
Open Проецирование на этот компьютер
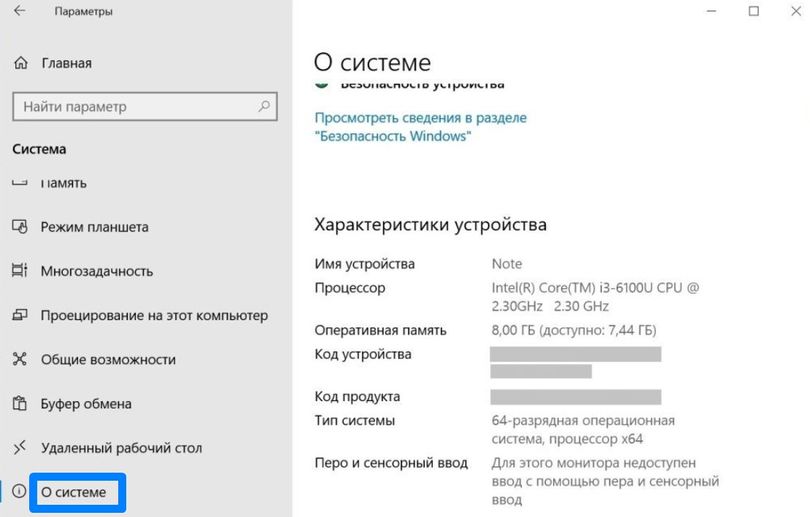154,315
